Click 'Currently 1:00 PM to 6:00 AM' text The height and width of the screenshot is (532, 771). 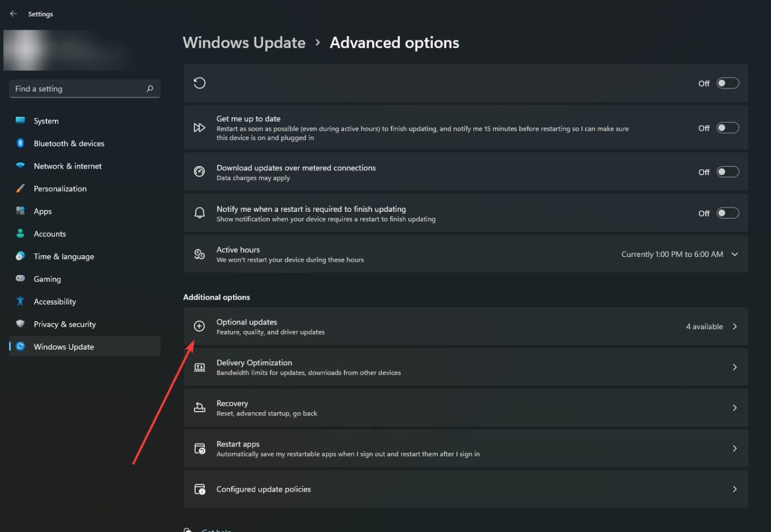672,254
